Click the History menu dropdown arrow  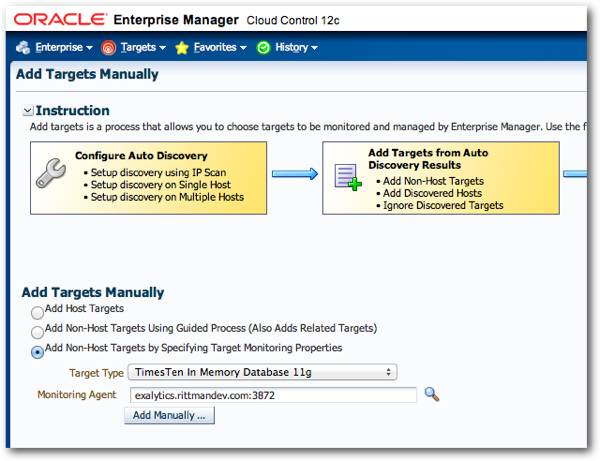tap(314, 48)
